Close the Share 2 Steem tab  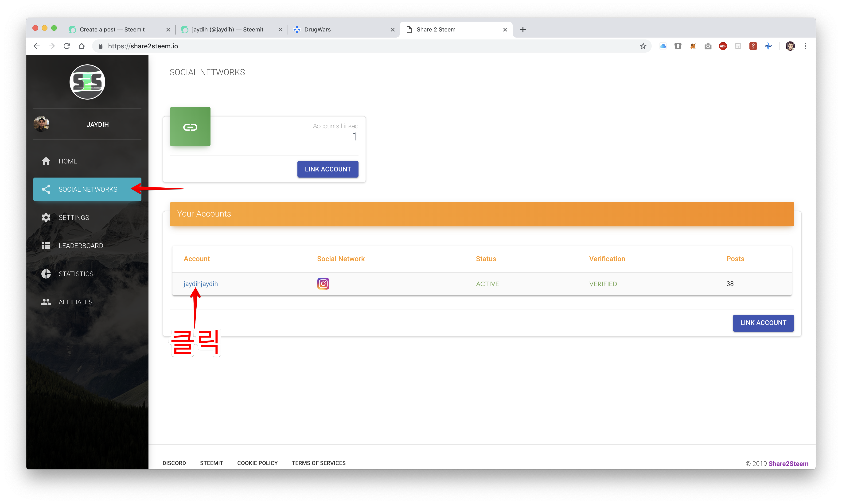pos(505,30)
